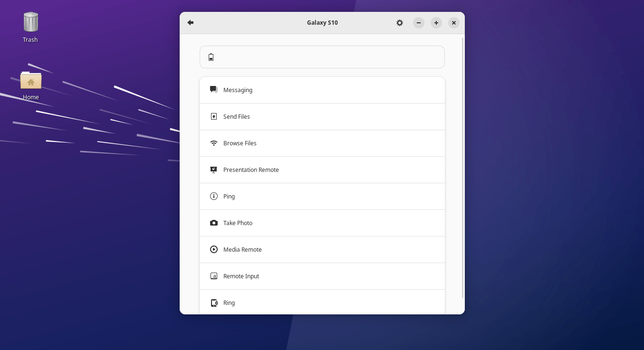Click the Send Files upload icon
Viewport: 644px width, 350px height.
point(214,116)
